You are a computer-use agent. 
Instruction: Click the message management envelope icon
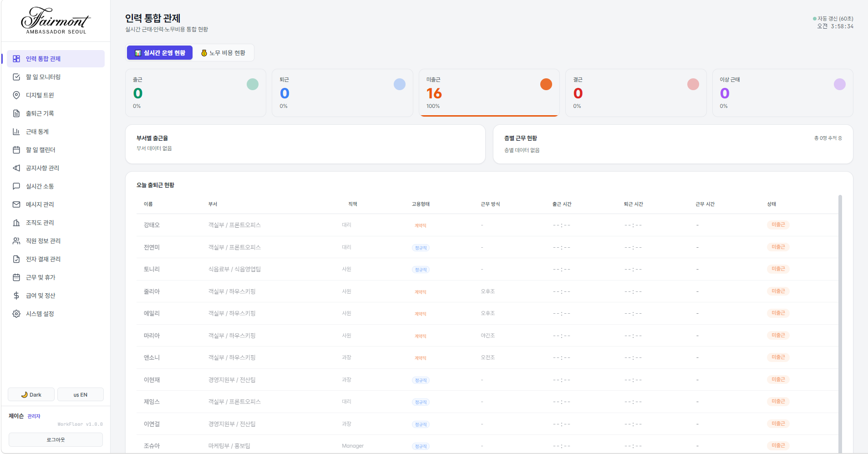click(x=16, y=204)
